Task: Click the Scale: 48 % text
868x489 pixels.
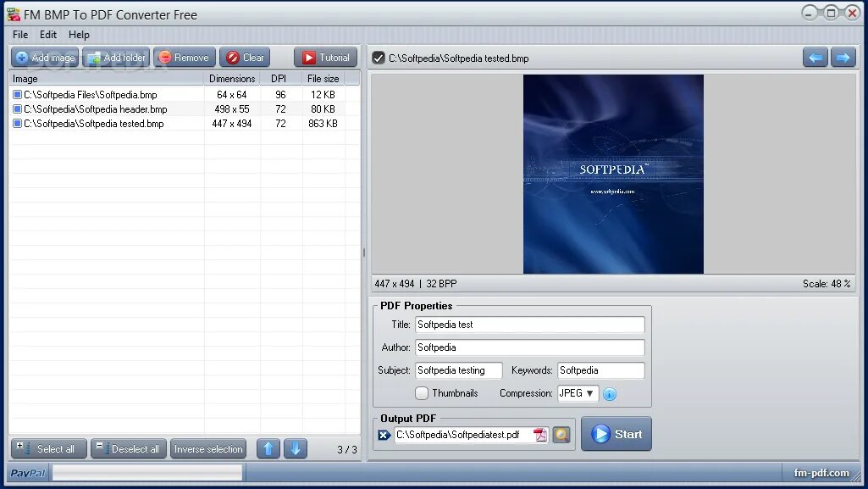Action: [x=827, y=284]
